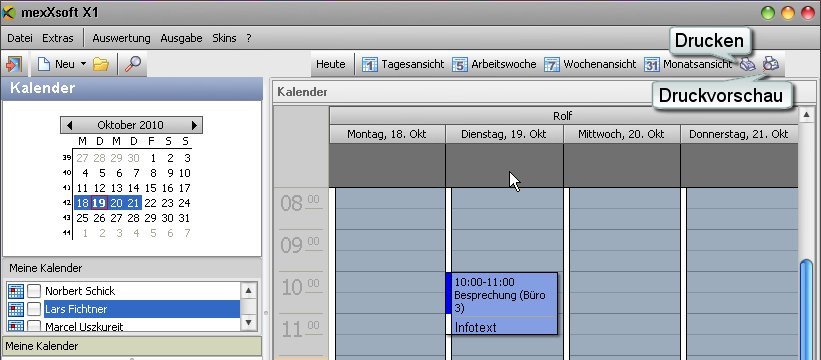821x360 pixels.
Task: Tick the Marcel Uszkureit calendar checkbox
Action: pyautogui.click(x=34, y=326)
